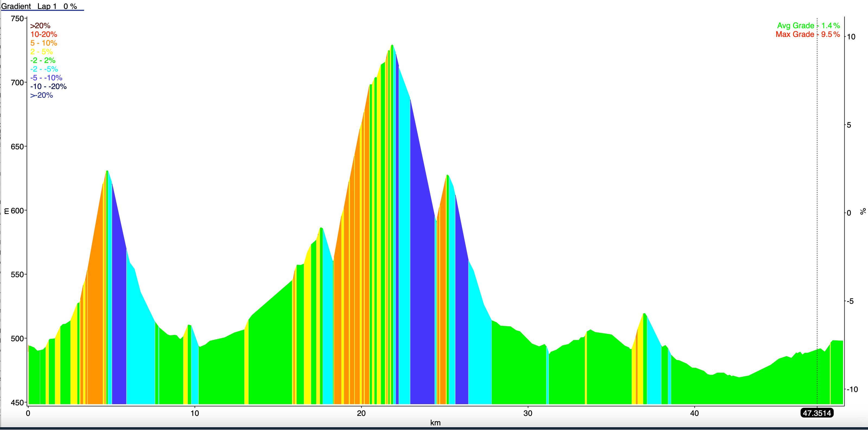Select the 10-20% red legend entry
868x430 pixels.
pyautogui.click(x=44, y=34)
